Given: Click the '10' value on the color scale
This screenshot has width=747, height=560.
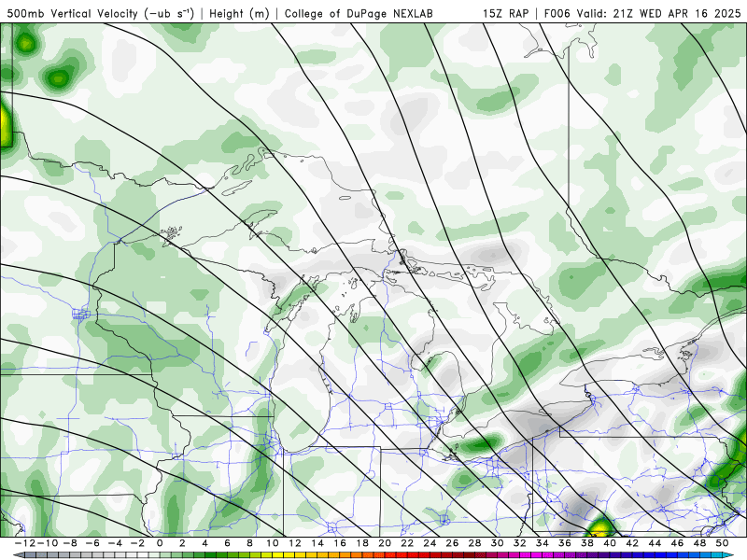Looking at the screenshot, I should [x=272, y=543].
